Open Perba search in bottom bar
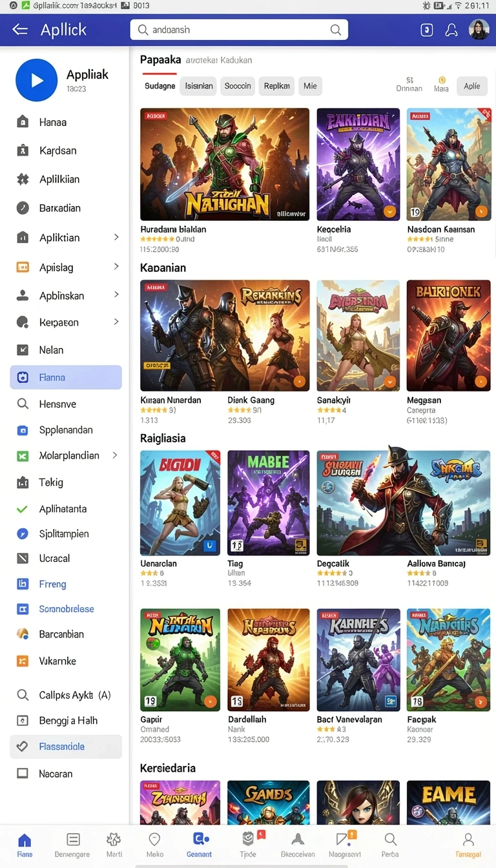The width and height of the screenshot is (496, 868). click(x=390, y=845)
